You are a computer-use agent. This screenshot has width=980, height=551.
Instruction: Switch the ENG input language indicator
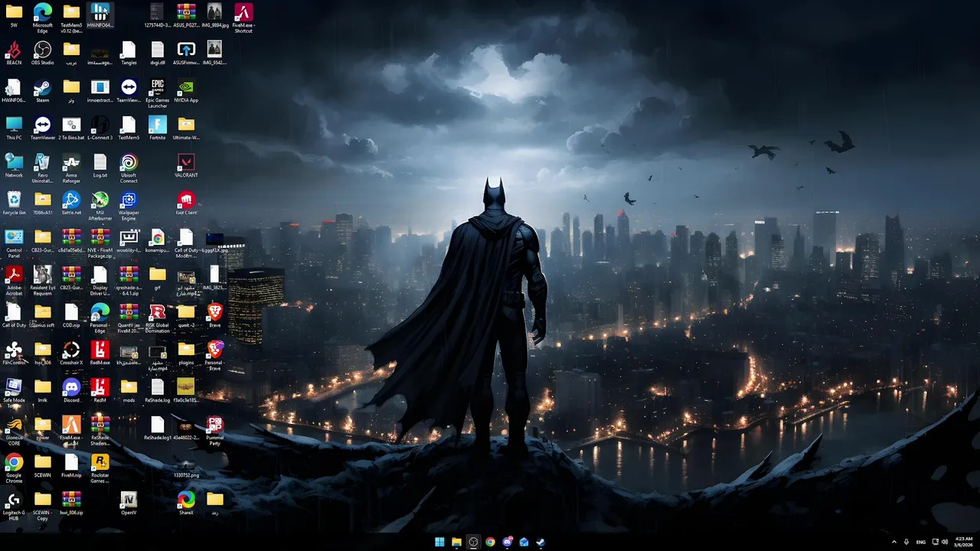coord(920,542)
